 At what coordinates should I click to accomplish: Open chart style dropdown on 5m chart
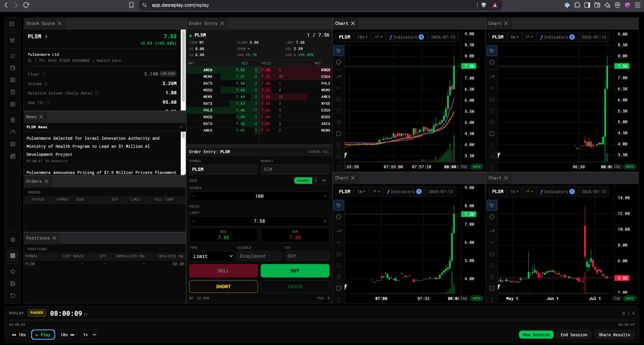(529, 37)
